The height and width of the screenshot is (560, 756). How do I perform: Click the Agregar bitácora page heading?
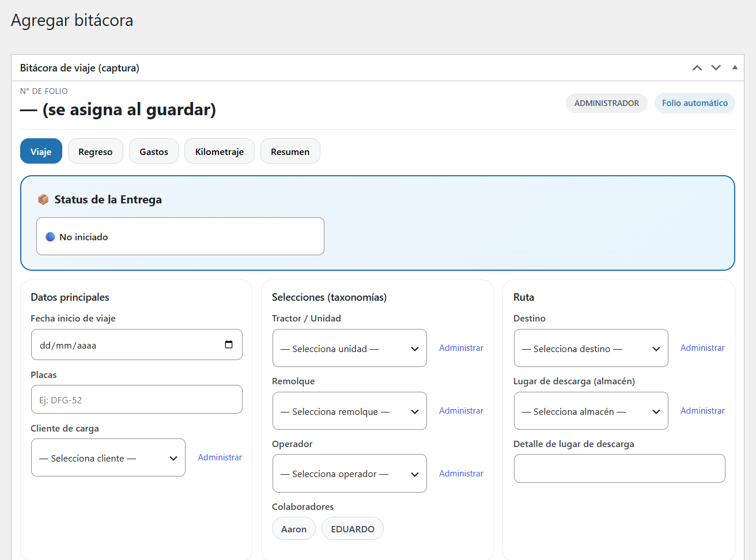72,20
